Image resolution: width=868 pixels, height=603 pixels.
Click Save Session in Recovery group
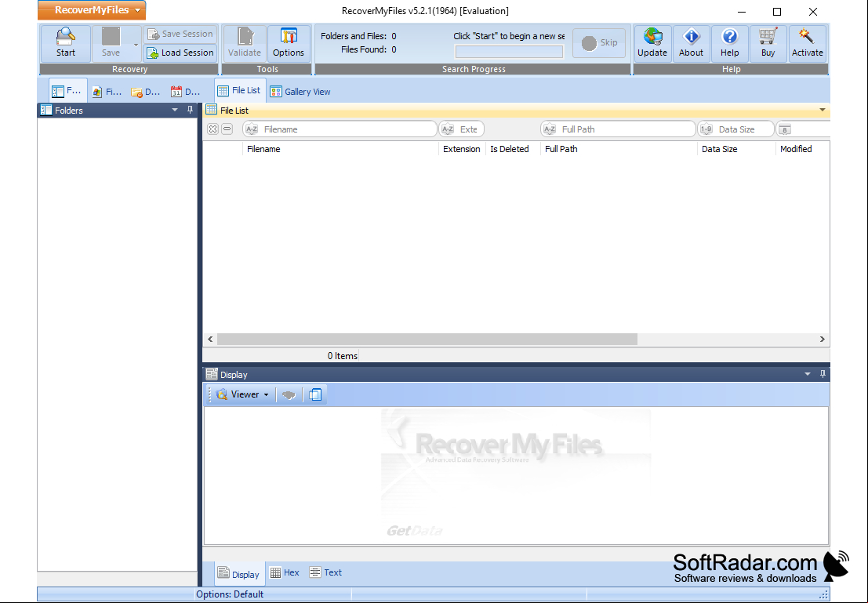[x=180, y=34]
